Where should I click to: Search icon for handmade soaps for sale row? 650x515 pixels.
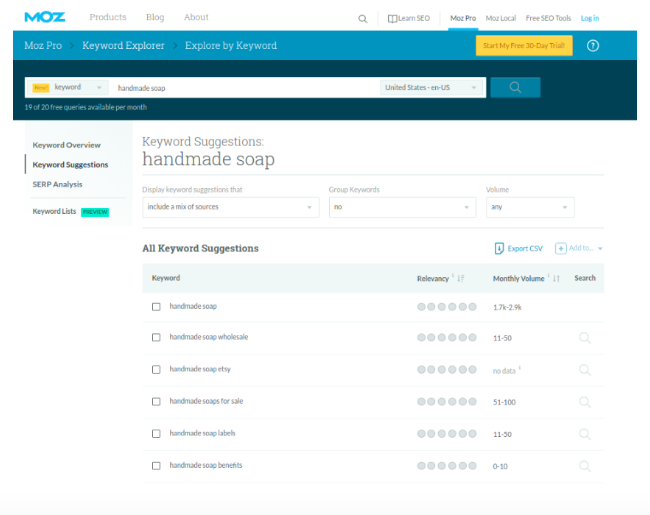[x=585, y=402]
